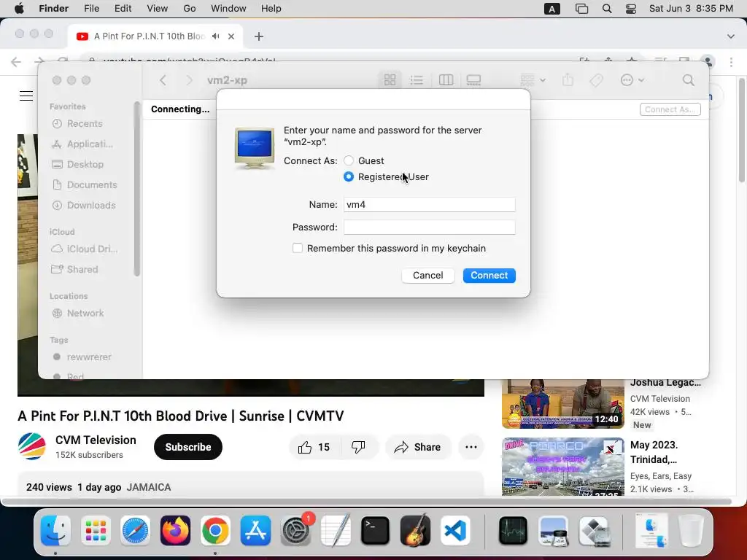Screen dimensions: 747x560
Task: Click the Finder window search icon
Action: (x=688, y=80)
